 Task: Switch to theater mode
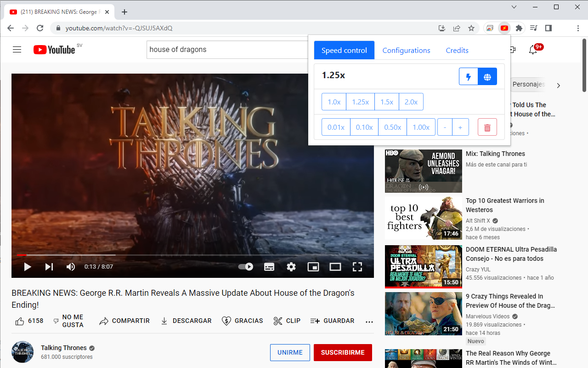335,267
